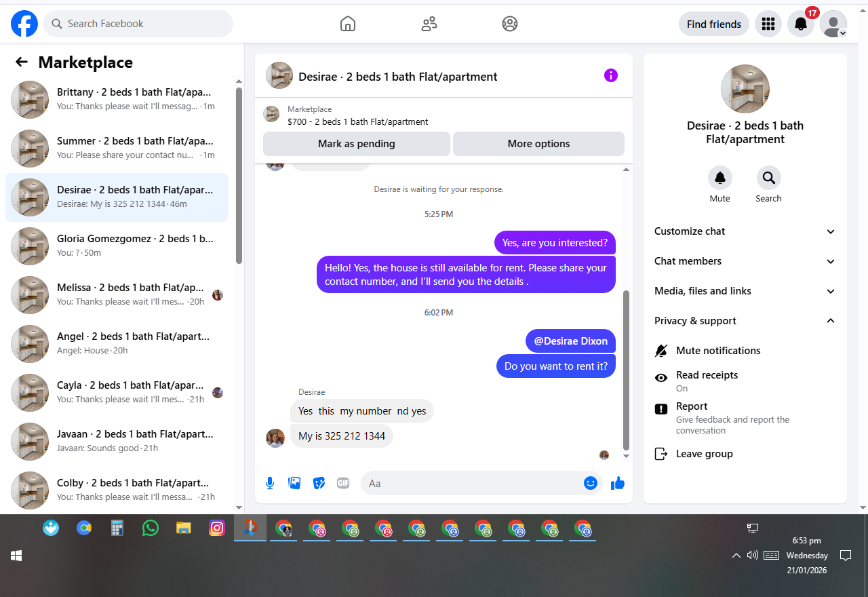Image resolution: width=868 pixels, height=597 pixels.
Task: Search in conversation using magnifier icon
Action: coord(769,178)
